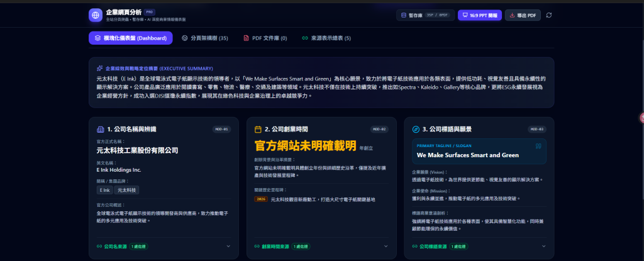Image resolution: width=644 pixels, height=261 pixels.
Task: Click the 1處佐證 badge next to 公司名來源
Action: (x=138, y=247)
